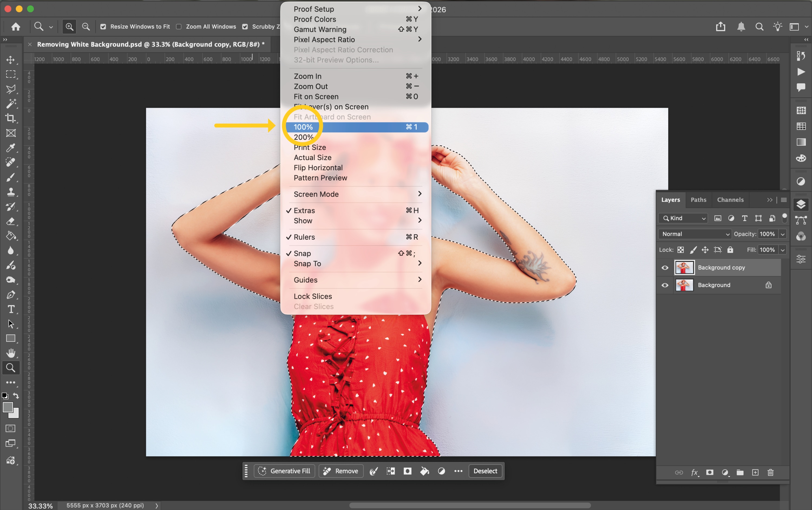
Task: Click the Add Layer Mask icon
Action: tap(710, 473)
